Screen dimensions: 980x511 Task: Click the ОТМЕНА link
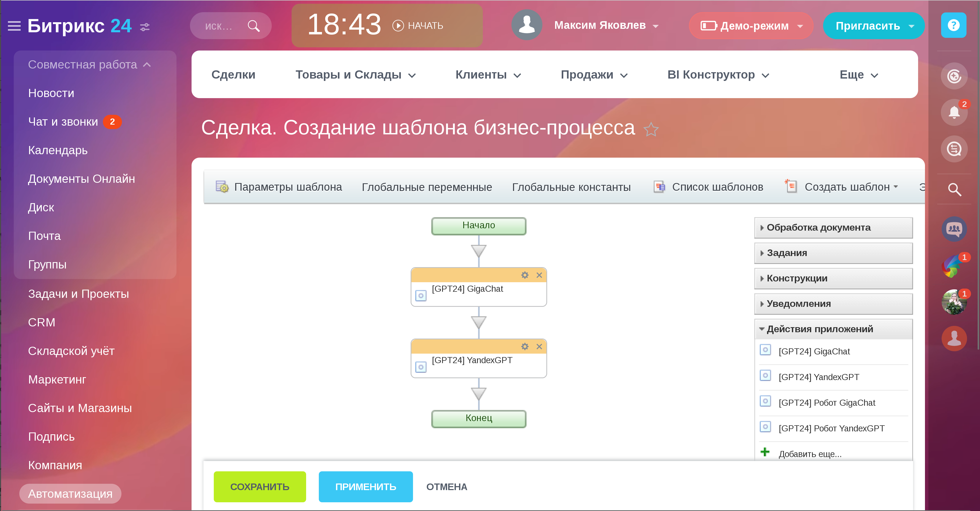[446, 487]
